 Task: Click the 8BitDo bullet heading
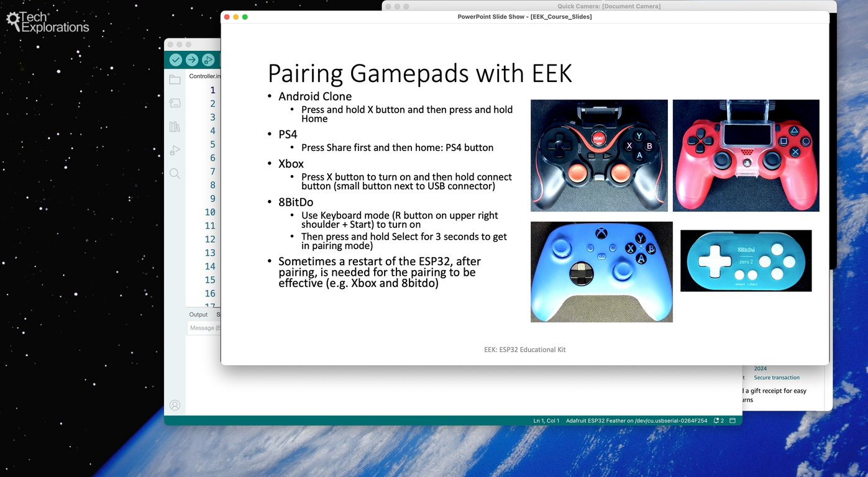[296, 202]
